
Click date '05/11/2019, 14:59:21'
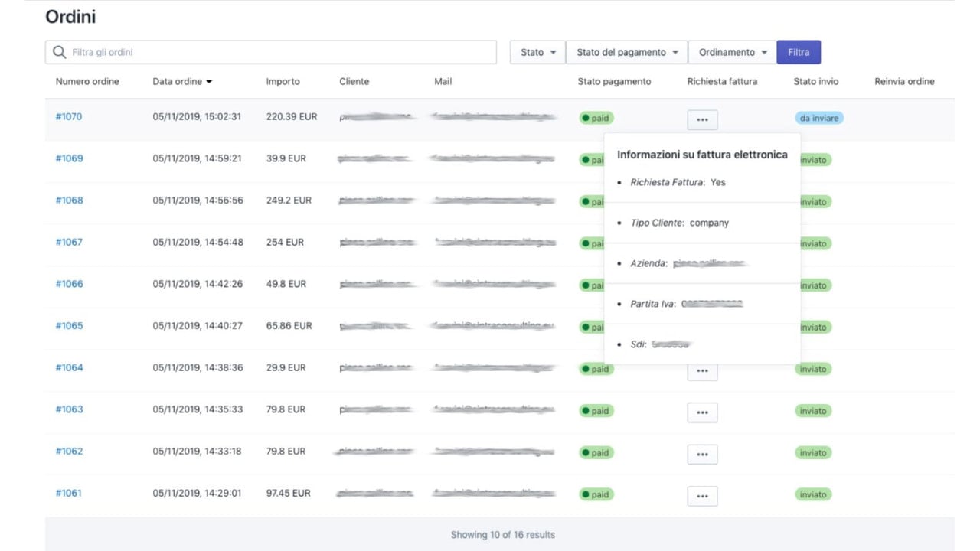[x=197, y=158]
